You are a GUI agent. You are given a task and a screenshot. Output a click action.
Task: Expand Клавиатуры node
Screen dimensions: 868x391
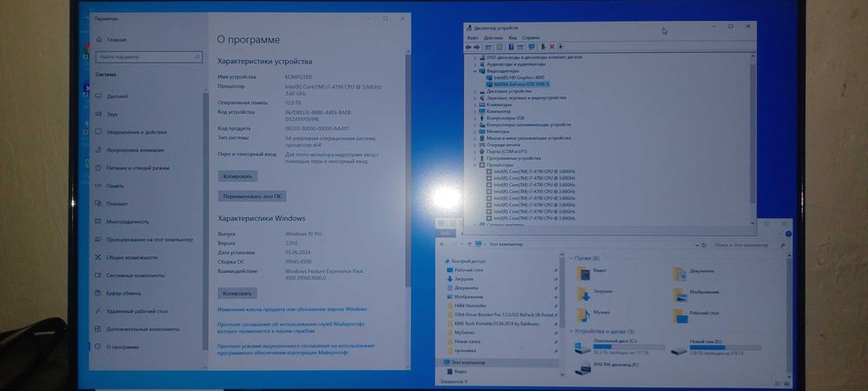click(x=476, y=104)
